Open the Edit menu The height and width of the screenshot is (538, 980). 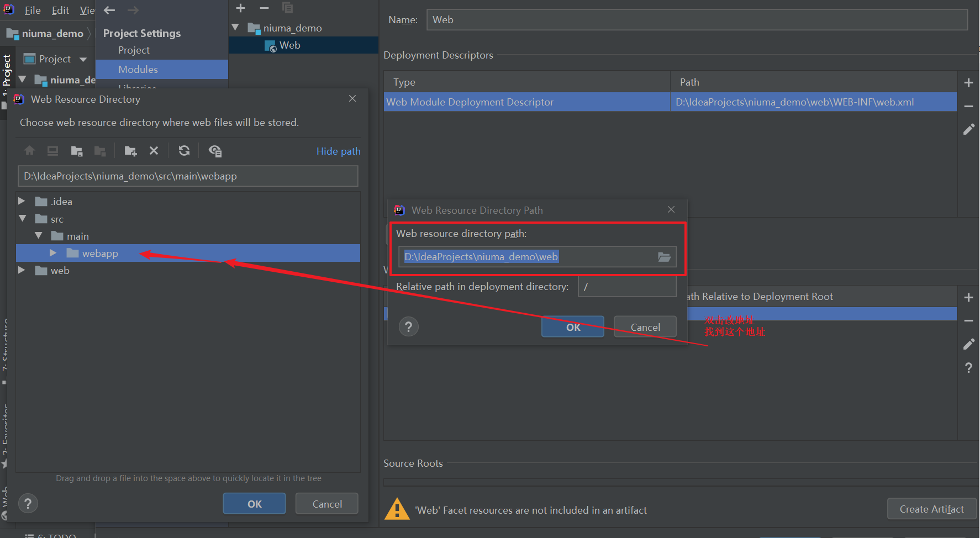60,10
